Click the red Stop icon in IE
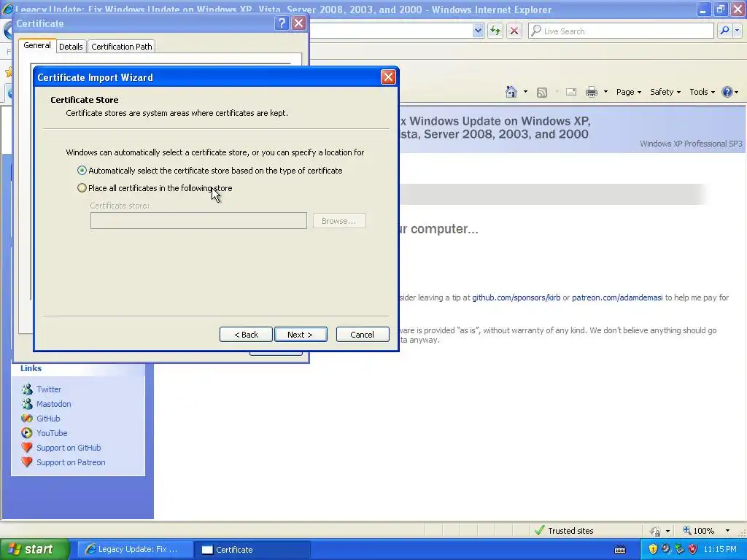This screenshot has width=747, height=560. tap(514, 31)
